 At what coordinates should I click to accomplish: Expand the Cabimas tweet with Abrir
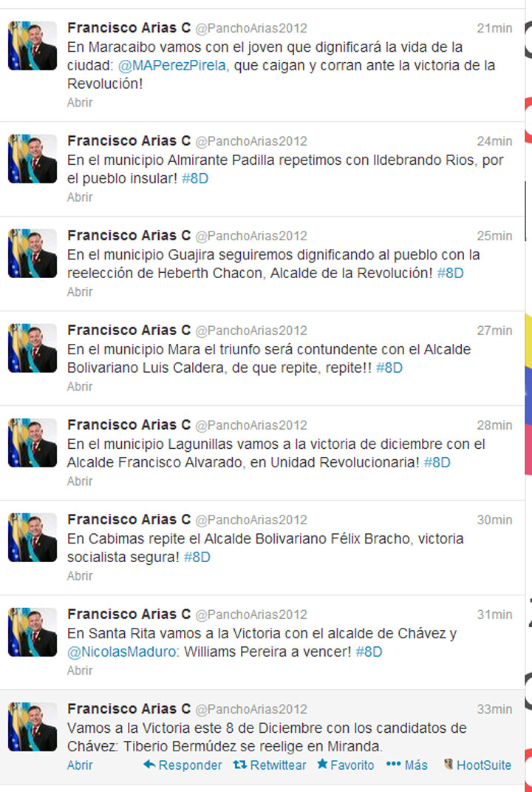pyautogui.click(x=80, y=576)
